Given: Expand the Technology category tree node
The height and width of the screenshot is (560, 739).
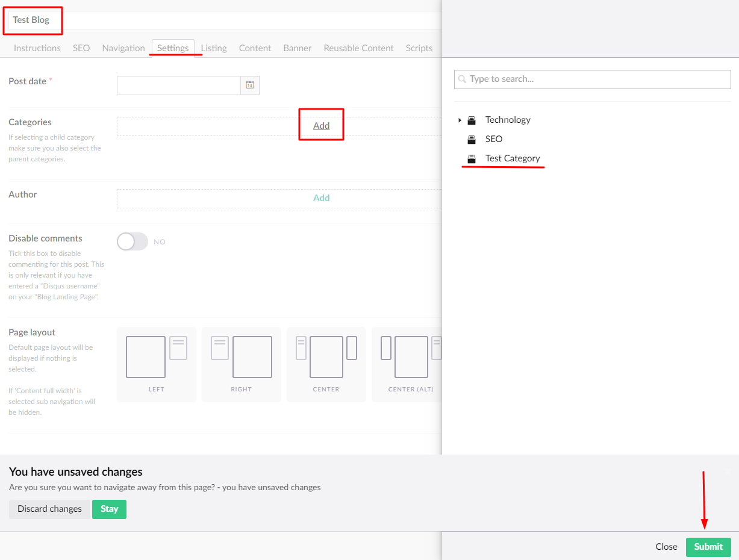Looking at the screenshot, I should [460, 120].
